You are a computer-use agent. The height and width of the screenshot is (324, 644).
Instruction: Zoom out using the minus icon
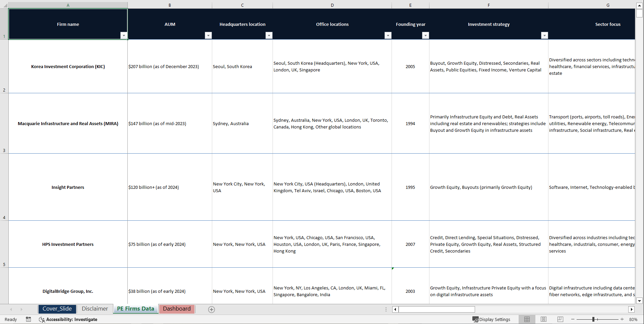[x=573, y=319]
